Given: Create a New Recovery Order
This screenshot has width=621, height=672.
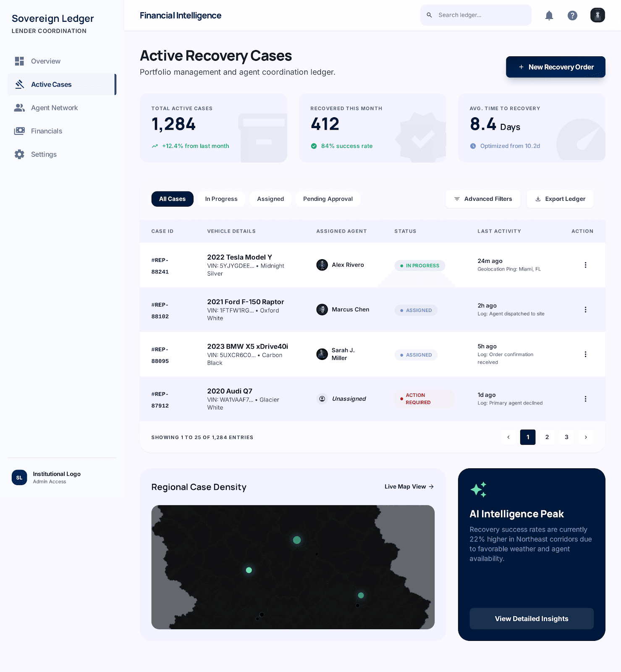Looking at the screenshot, I should tap(555, 67).
